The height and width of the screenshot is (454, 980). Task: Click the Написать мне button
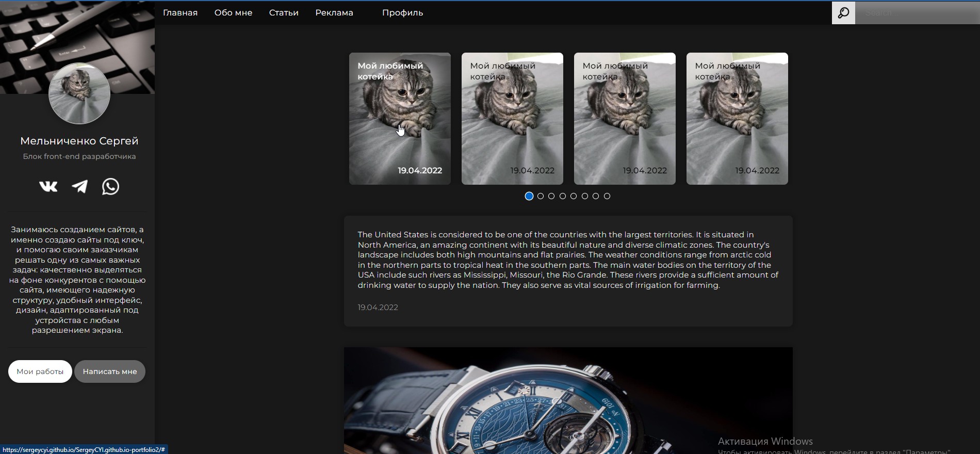(x=110, y=371)
